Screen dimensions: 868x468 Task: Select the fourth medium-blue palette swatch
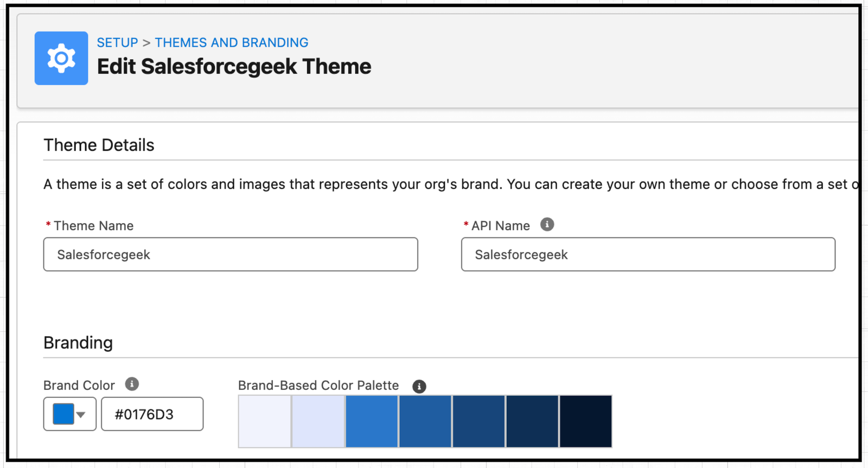[425, 421]
